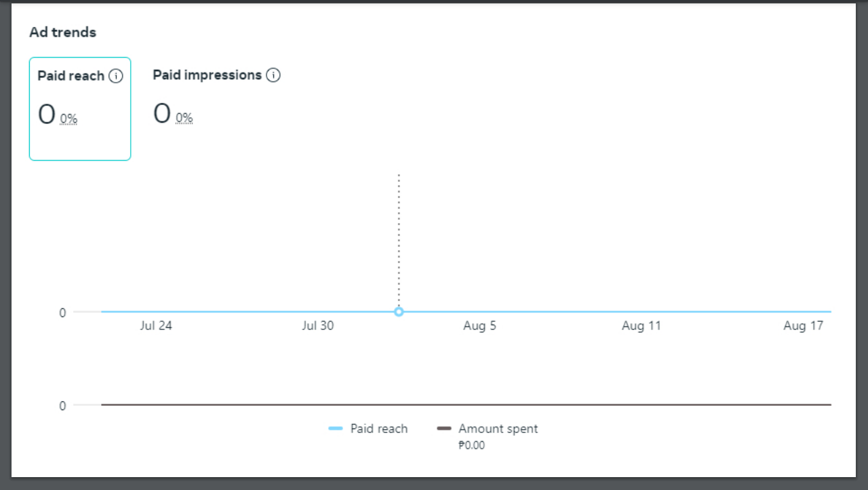Screen dimensions: 868x490
Task: Click the Paid impressions 0% change indicator
Action: click(184, 119)
